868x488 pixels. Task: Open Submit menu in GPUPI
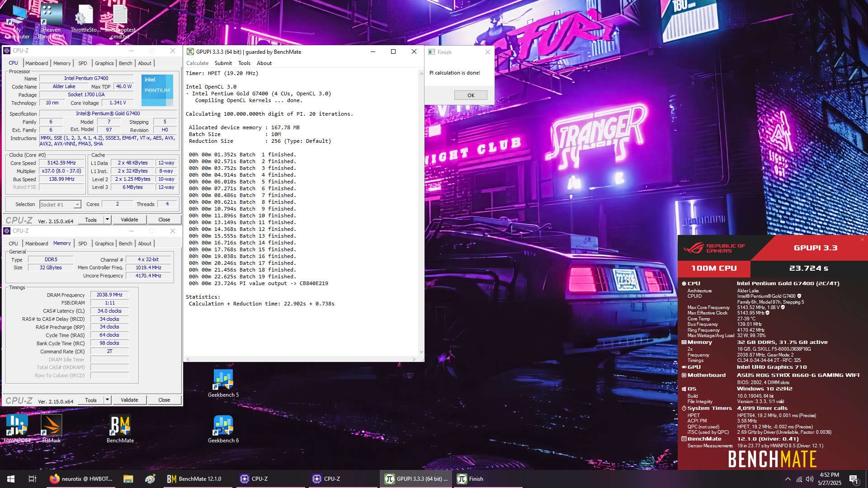pos(223,63)
